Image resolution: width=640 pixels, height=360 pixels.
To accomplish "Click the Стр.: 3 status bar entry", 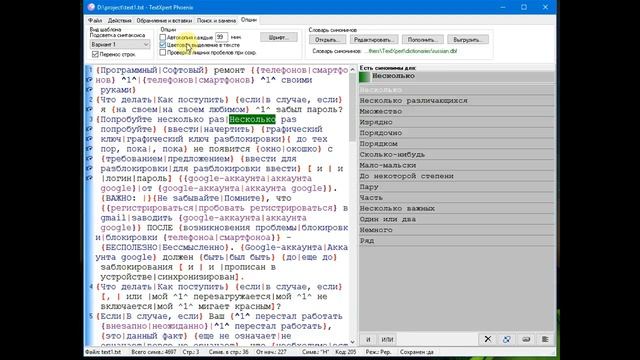I will [x=191, y=352].
